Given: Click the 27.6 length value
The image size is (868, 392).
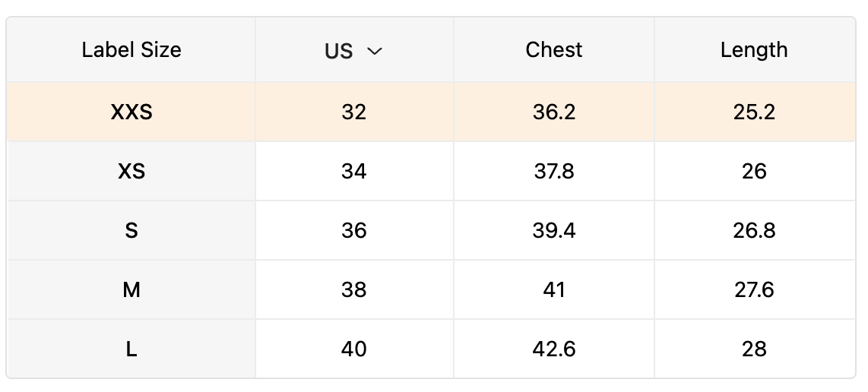Looking at the screenshot, I should click(754, 290).
